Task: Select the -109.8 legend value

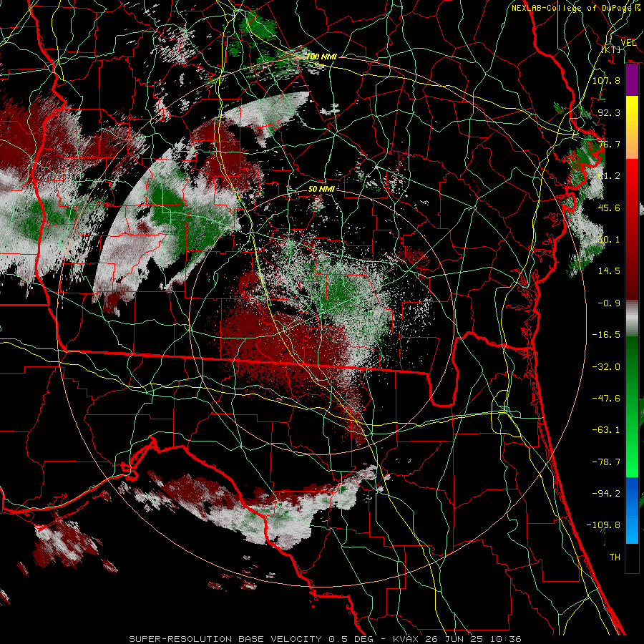Action: [x=603, y=525]
